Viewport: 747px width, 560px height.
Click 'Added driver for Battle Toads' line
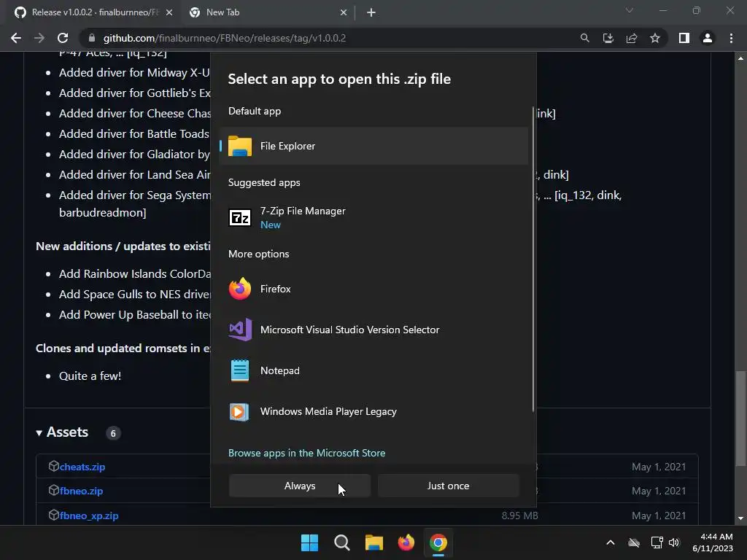click(134, 134)
